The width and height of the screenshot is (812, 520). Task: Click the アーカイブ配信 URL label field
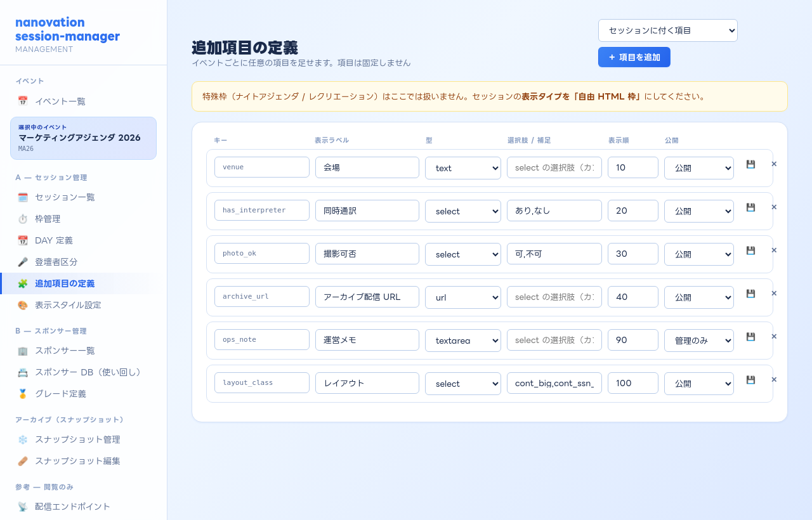tap(367, 297)
